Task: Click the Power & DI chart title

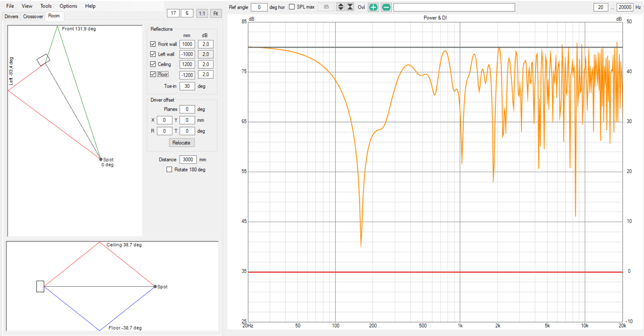Action: coord(435,18)
